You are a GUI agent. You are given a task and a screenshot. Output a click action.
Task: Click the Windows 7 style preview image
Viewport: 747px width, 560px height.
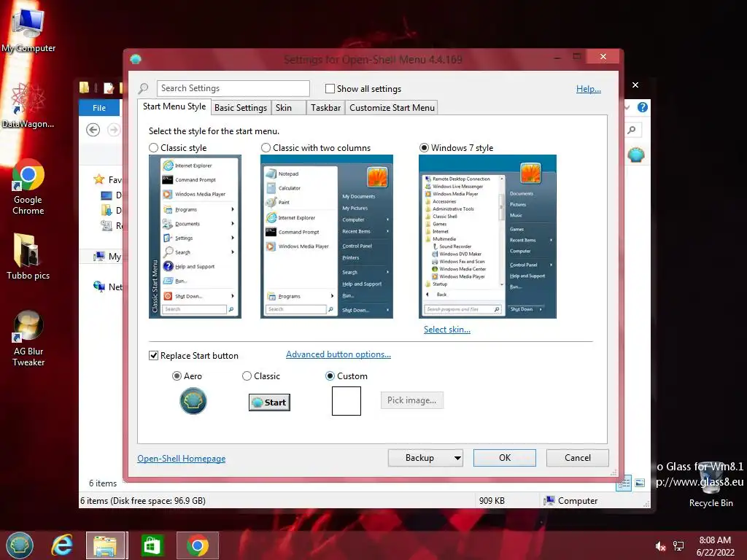click(487, 237)
